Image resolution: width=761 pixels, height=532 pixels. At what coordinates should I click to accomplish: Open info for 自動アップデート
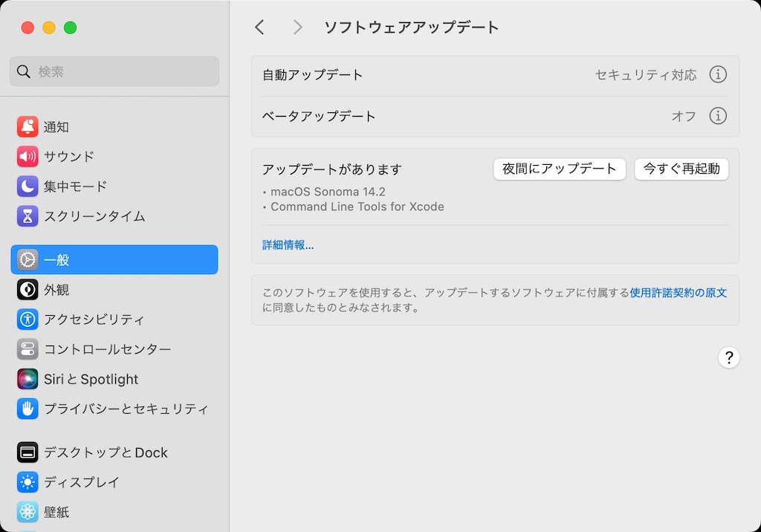coord(718,74)
